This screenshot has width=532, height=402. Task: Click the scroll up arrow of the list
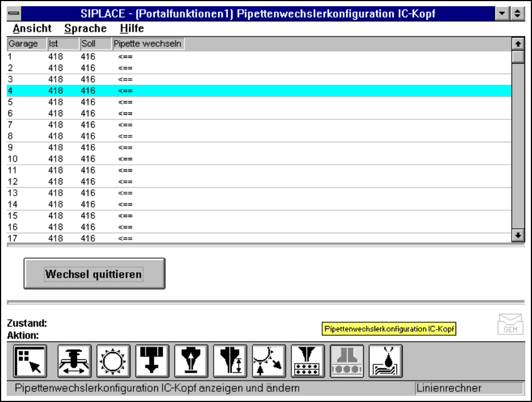point(517,43)
